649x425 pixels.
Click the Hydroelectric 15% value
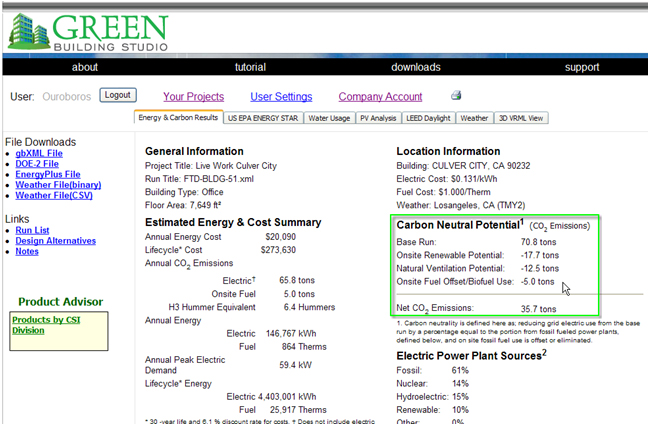(460, 397)
